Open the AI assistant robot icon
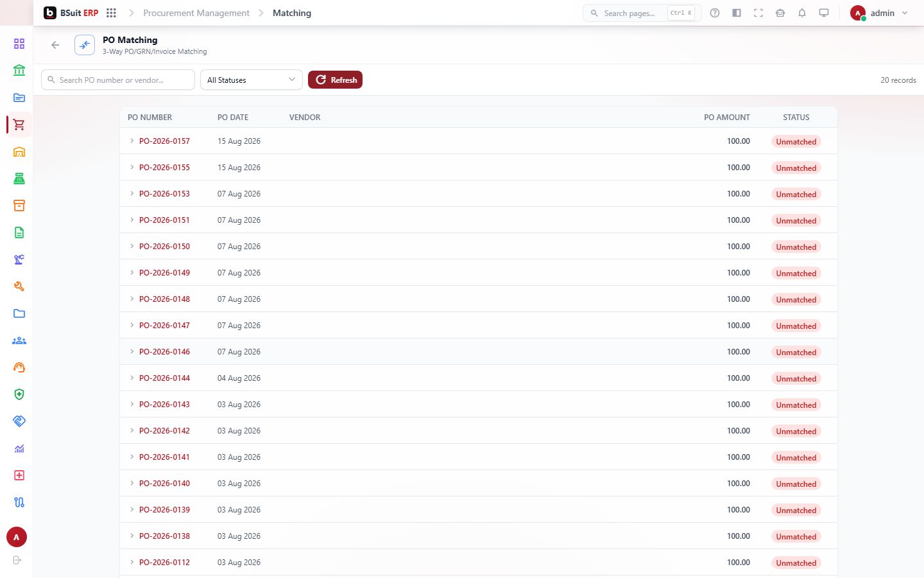This screenshot has width=924, height=578. [780, 13]
